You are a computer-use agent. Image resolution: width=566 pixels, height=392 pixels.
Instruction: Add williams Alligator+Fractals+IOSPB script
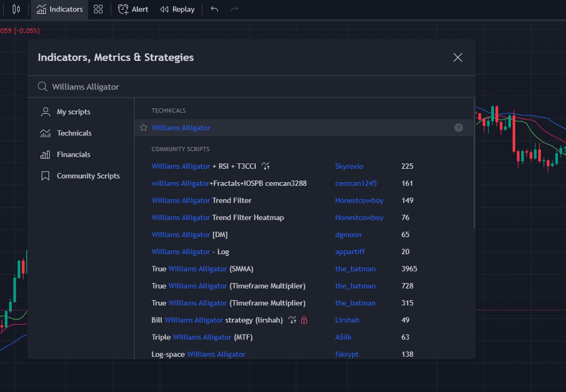pyautogui.click(x=229, y=183)
